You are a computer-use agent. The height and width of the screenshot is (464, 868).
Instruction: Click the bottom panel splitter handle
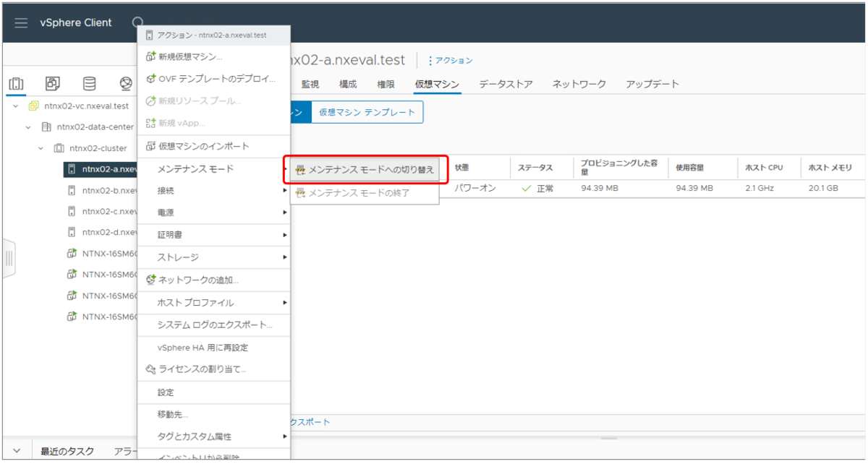[610, 438]
